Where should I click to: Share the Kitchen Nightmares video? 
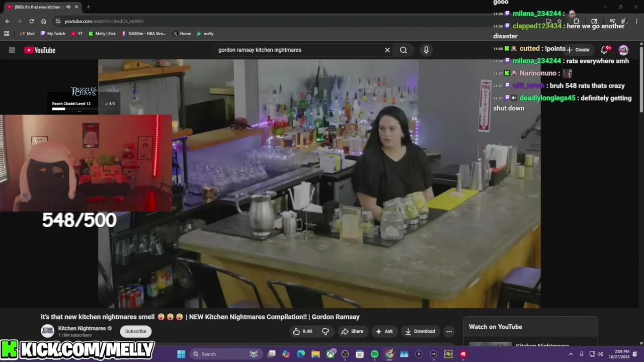pos(352,331)
